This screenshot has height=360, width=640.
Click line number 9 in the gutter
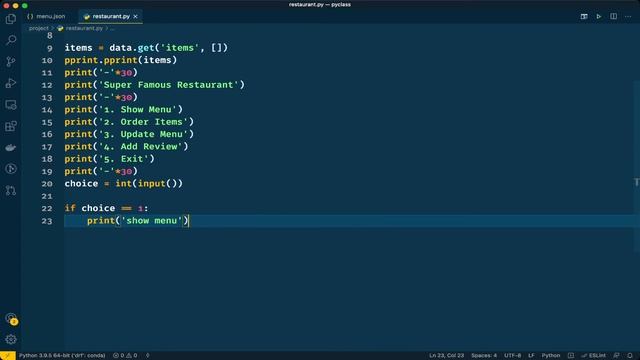click(x=49, y=48)
